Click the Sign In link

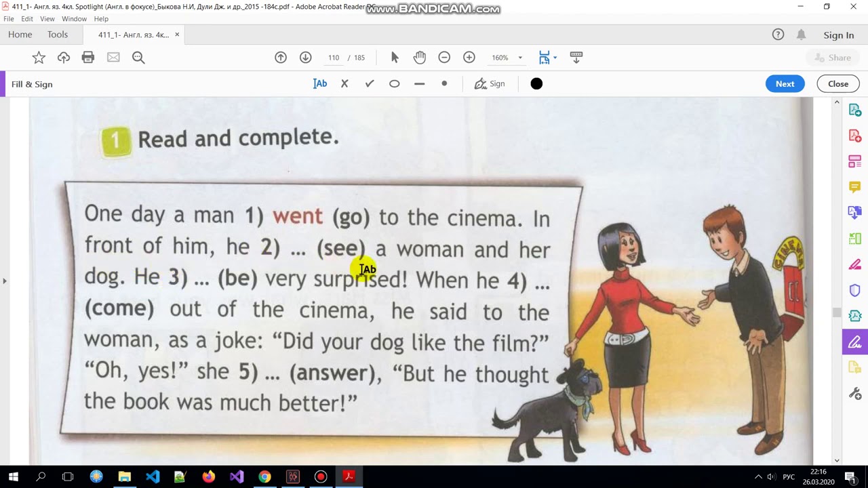[839, 35]
